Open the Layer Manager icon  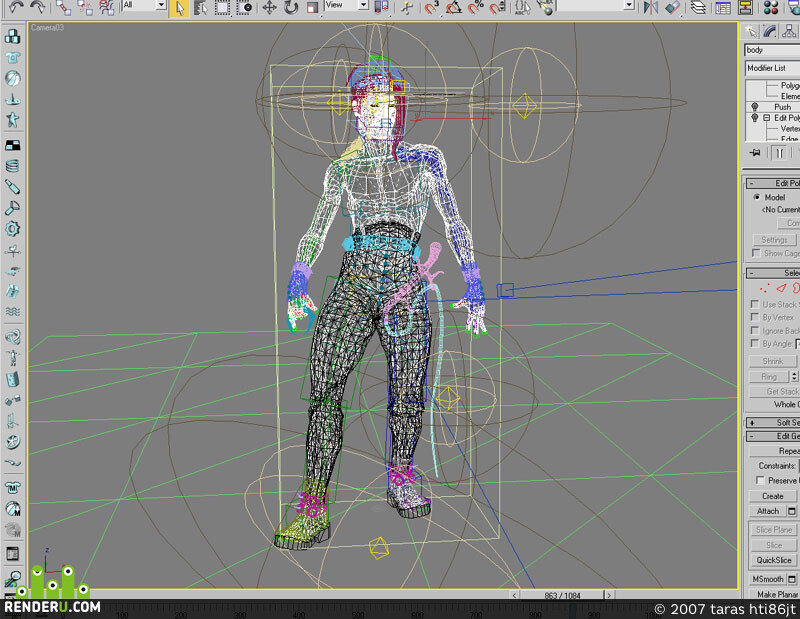coord(697,7)
